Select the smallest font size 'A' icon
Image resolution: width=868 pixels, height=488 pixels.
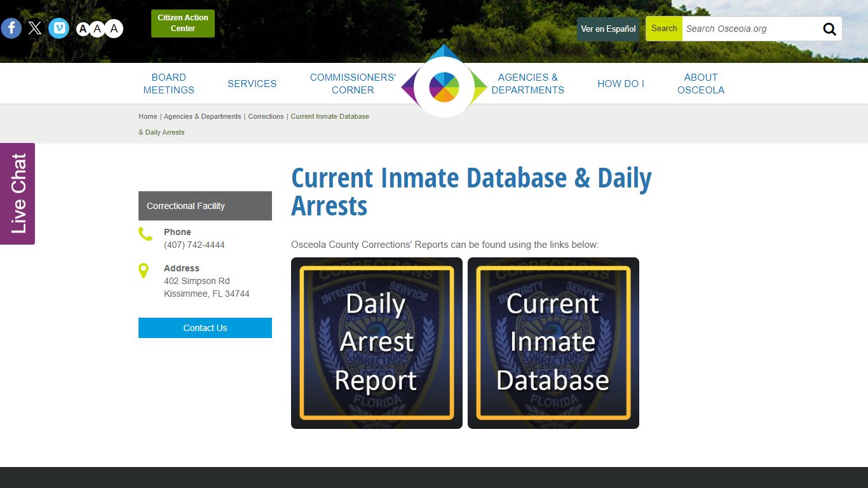coord(83,29)
